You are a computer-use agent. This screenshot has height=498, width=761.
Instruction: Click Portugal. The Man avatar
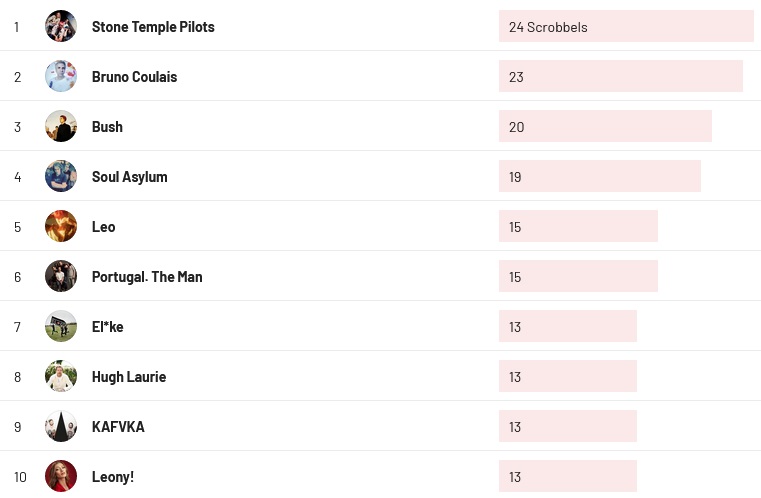61,276
